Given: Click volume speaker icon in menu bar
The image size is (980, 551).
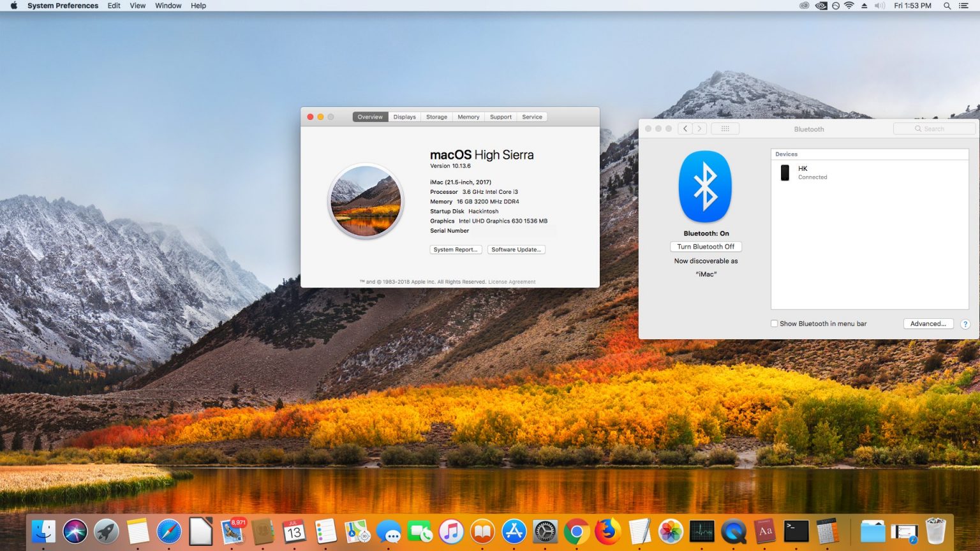Looking at the screenshot, I should click(880, 6).
